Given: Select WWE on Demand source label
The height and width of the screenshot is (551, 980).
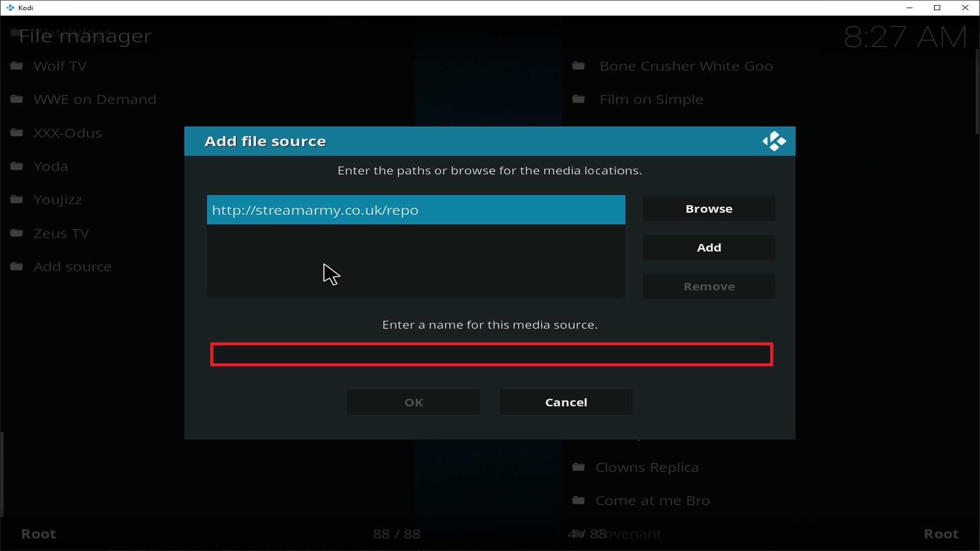Looking at the screenshot, I should (x=95, y=99).
